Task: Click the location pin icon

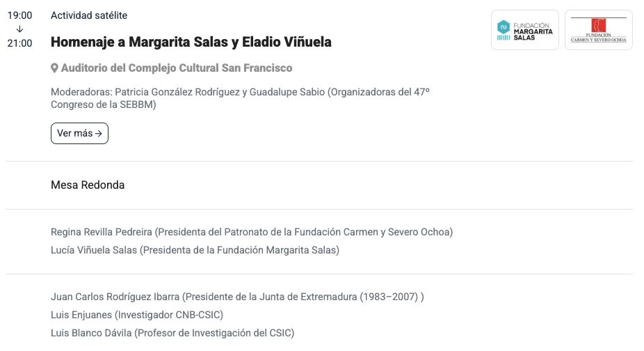Action: pos(55,68)
